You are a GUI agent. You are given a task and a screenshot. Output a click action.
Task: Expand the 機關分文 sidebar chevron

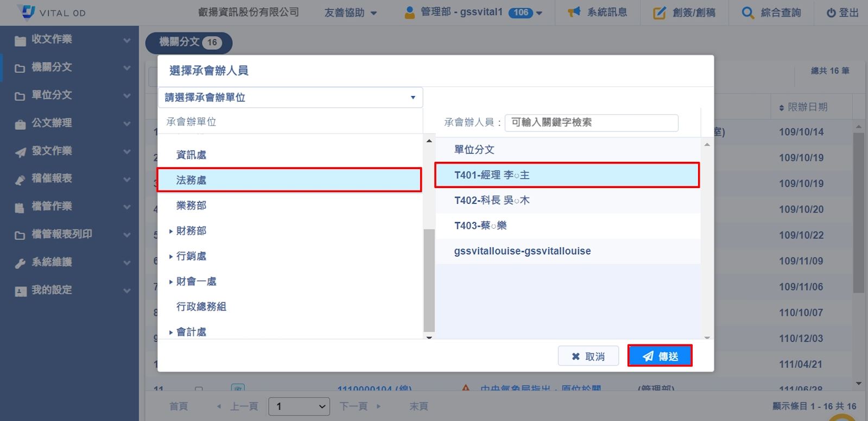click(x=127, y=68)
